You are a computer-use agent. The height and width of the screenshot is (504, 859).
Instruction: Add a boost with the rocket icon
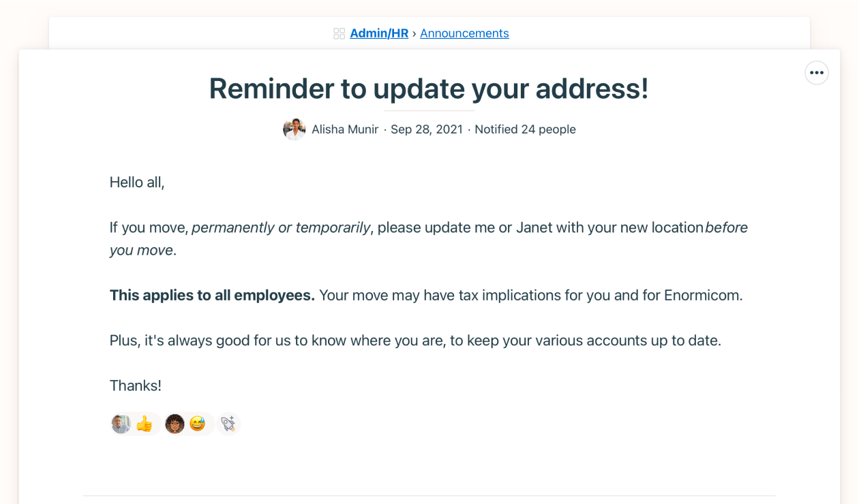point(228,424)
